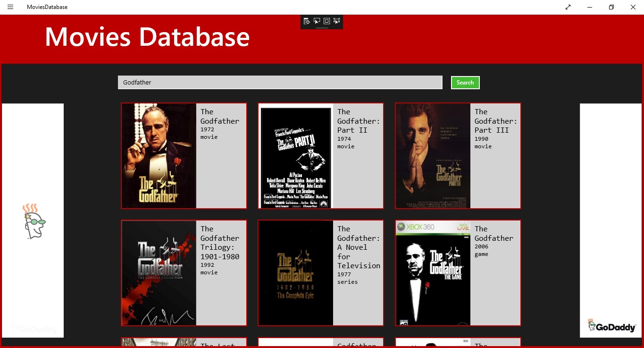Click the year '1974'

click(x=344, y=139)
